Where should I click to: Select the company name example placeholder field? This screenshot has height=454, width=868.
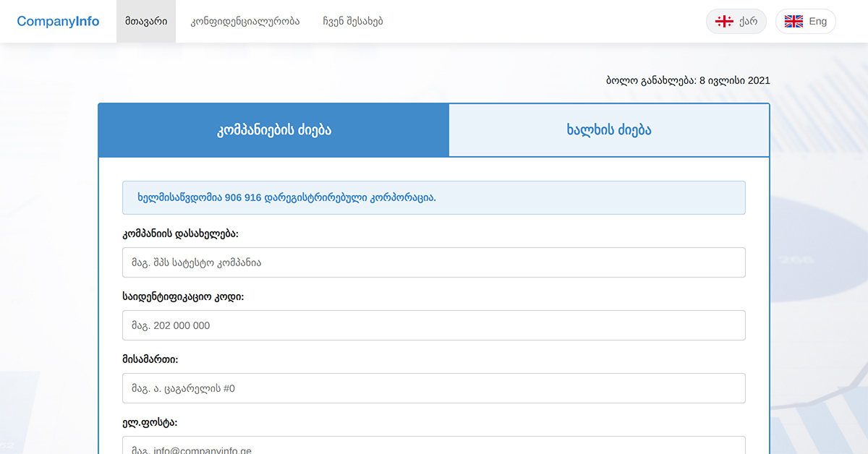[x=434, y=262]
